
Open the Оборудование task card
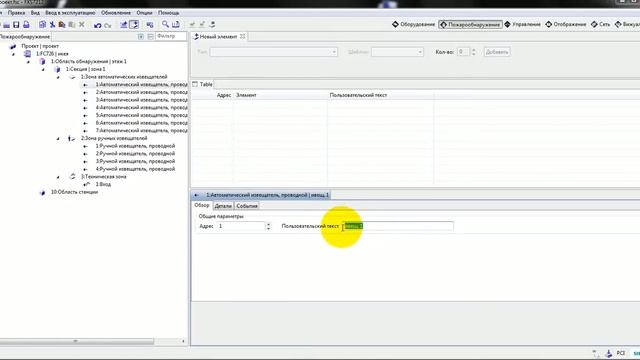[x=413, y=24]
